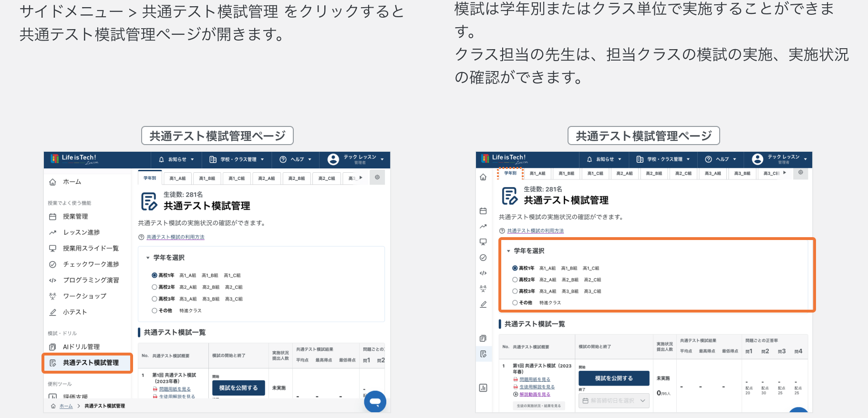Collapse 学年を選択 section in the right screenshot

point(526,251)
